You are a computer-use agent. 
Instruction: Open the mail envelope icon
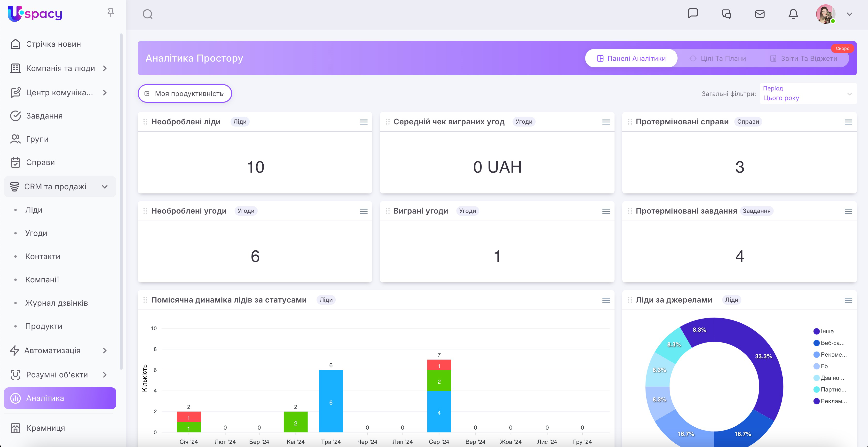click(760, 14)
